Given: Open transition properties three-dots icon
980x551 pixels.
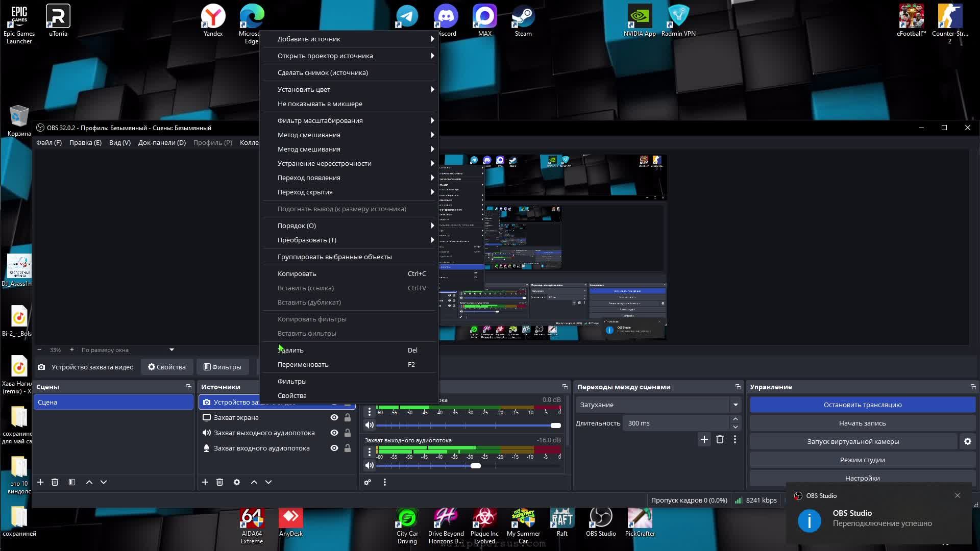Looking at the screenshot, I should pyautogui.click(x=735, y=439).
